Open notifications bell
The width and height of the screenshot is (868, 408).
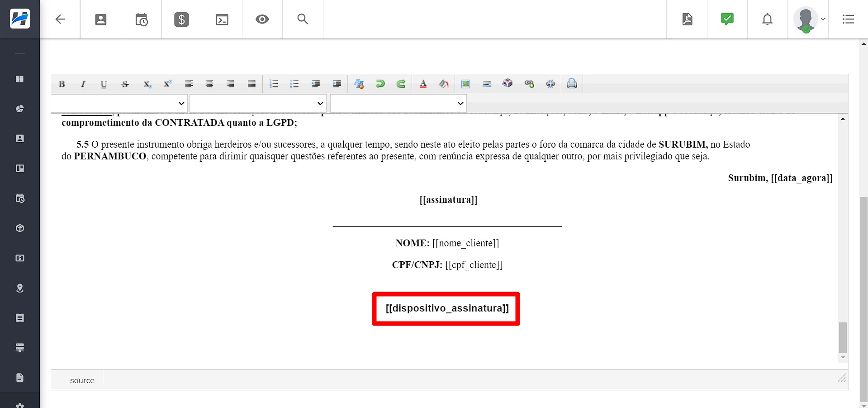tap(768, 19)
